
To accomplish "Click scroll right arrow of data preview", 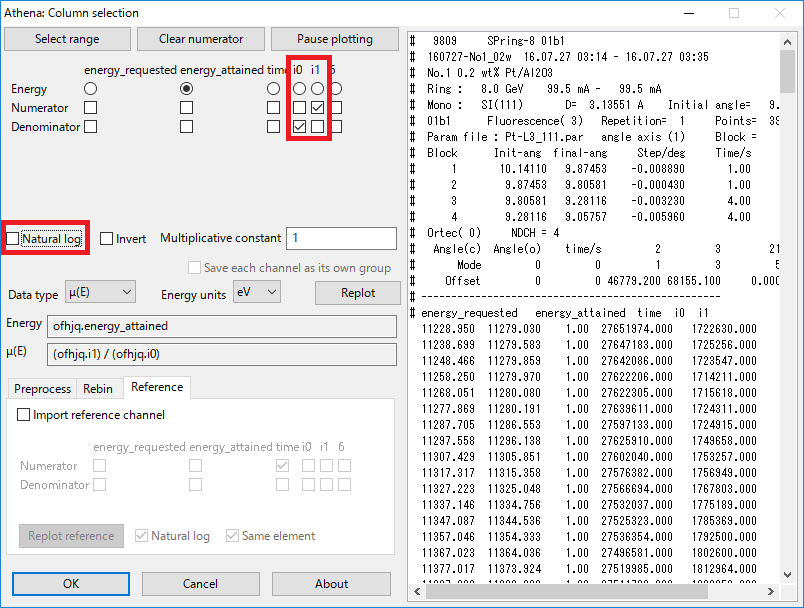I will [771, 592].
